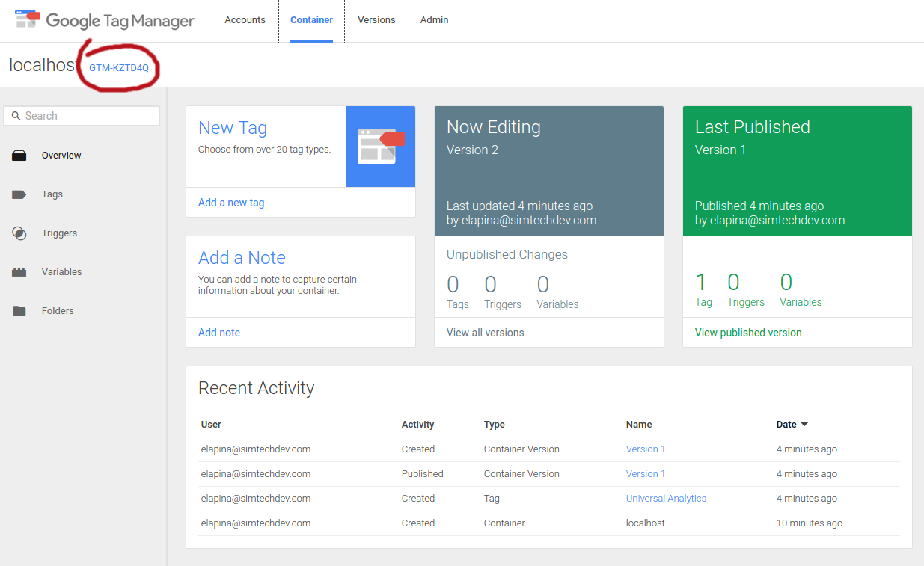The image size is (924, 566).
Task: Click the Variables brick icon in sidebar
Action: click(19, 272)
